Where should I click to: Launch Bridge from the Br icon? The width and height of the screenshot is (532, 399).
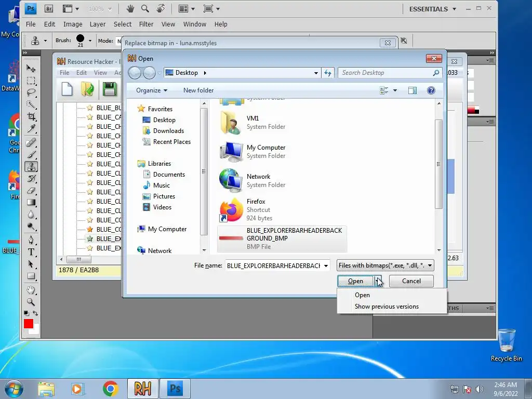point(49,9)
